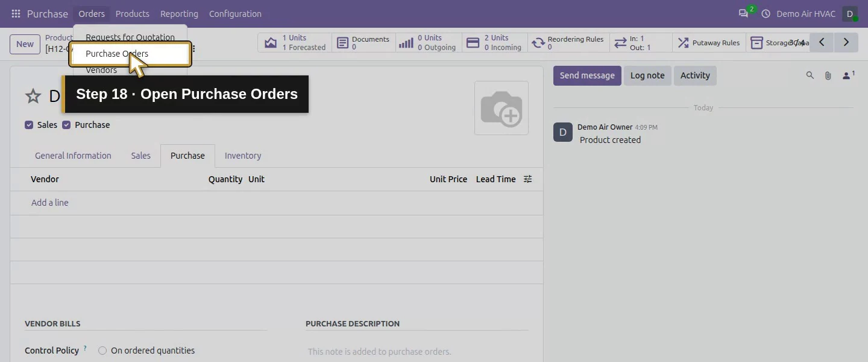Go to previous record arrow
Image resolution: width=868 pixels, height=362 pixels.
pos(822,42)
